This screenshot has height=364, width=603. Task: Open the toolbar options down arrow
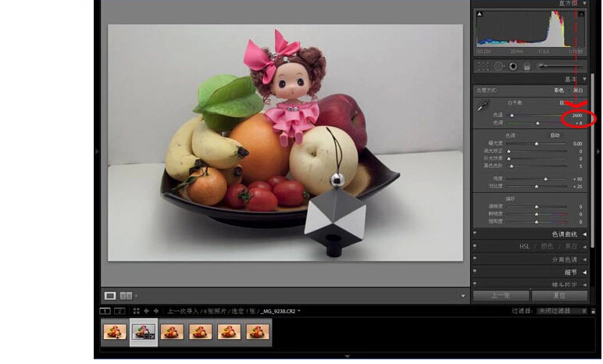(x=463, y=296)
